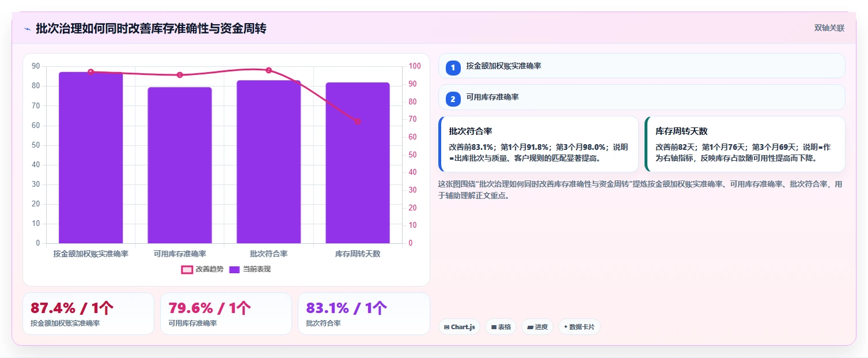Click the icon beside the dashboard title
868x358 pixels.
[x=27, y=29]
